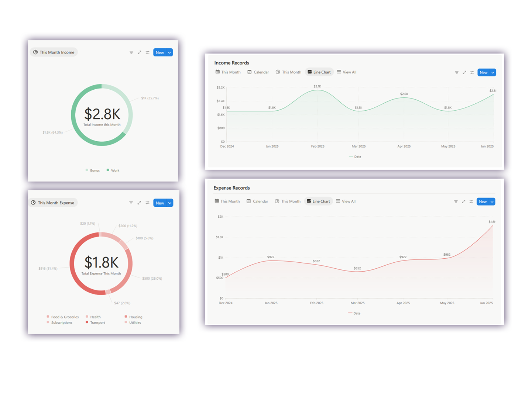Click New button in Income Records

coord(483,73)
